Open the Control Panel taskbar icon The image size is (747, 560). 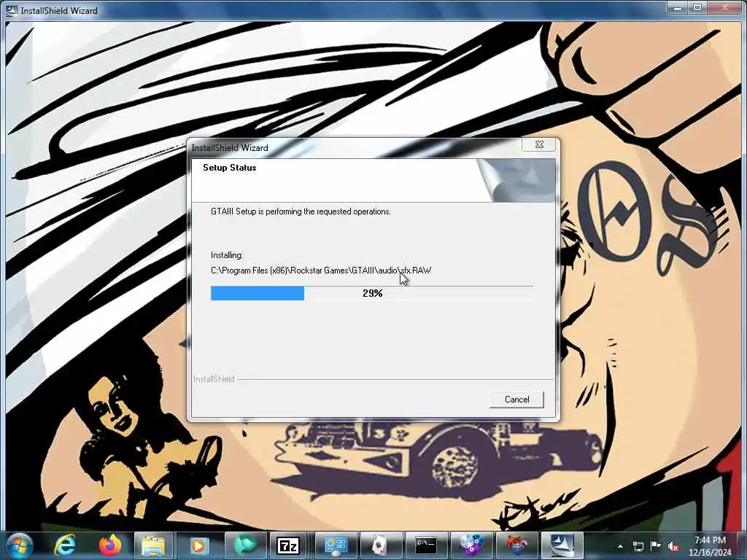point(336,545)
